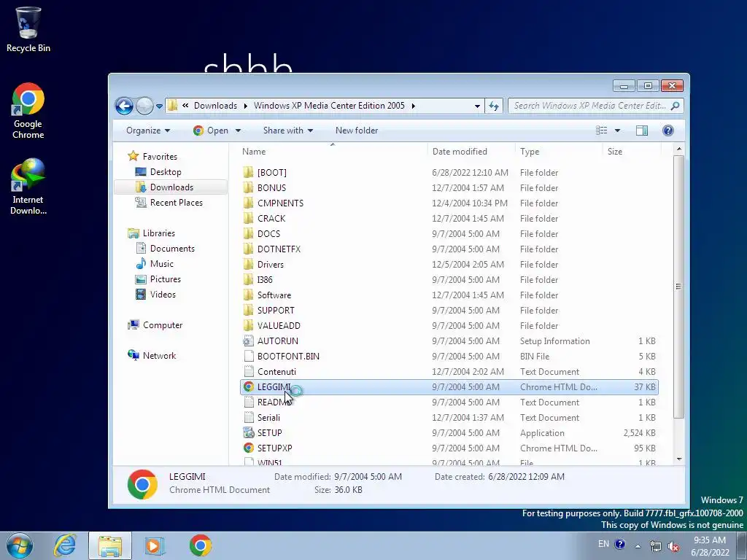Click the muted volume tray icon
The image size is (747, 560).
pyautogui.click(x=673, y=546)
